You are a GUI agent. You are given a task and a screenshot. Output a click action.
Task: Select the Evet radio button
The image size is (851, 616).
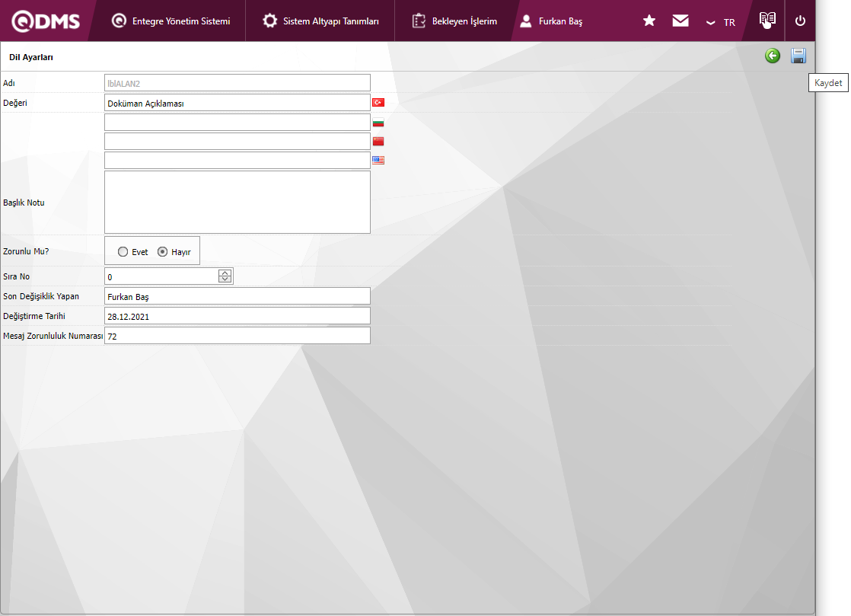click(x=123, y=252)
